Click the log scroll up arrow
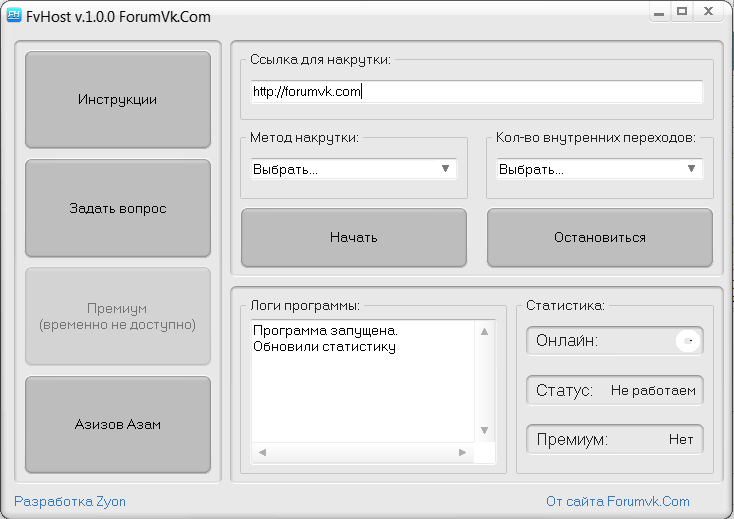The width and height of the screenshot is (734, 519). [x=484, y=332]
